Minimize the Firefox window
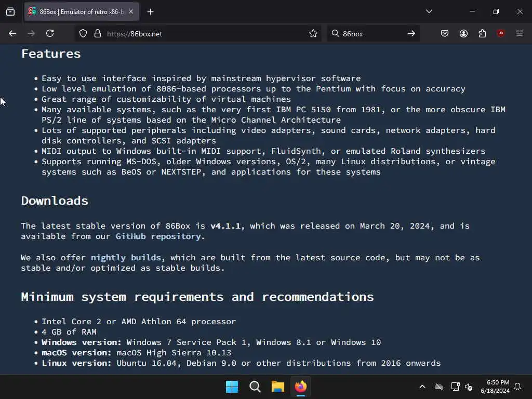532x399 pixels. pos(472,11)
